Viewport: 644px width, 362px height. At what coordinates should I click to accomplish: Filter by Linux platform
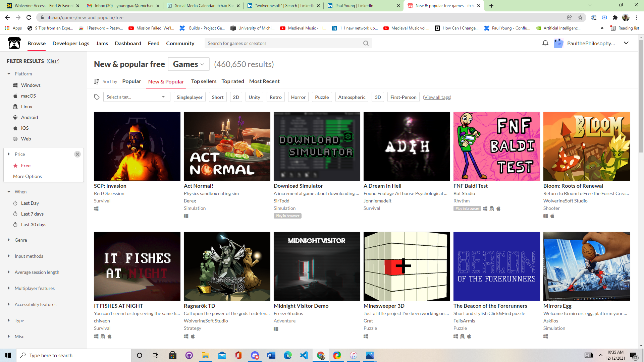click(26, 107)
